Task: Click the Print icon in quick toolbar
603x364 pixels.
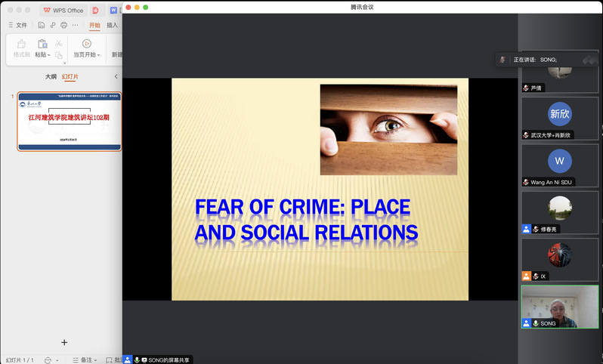Action: (x=64, y=25)
